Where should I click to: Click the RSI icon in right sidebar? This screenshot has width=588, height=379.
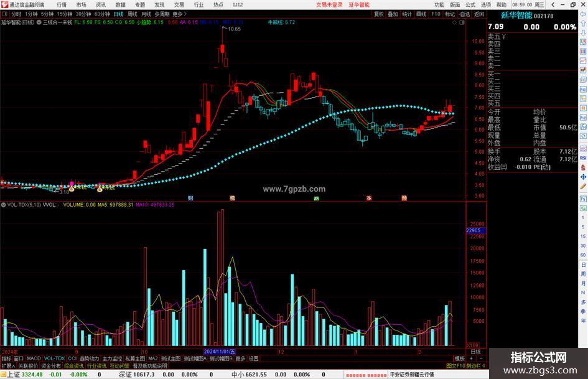pos(583,158)
